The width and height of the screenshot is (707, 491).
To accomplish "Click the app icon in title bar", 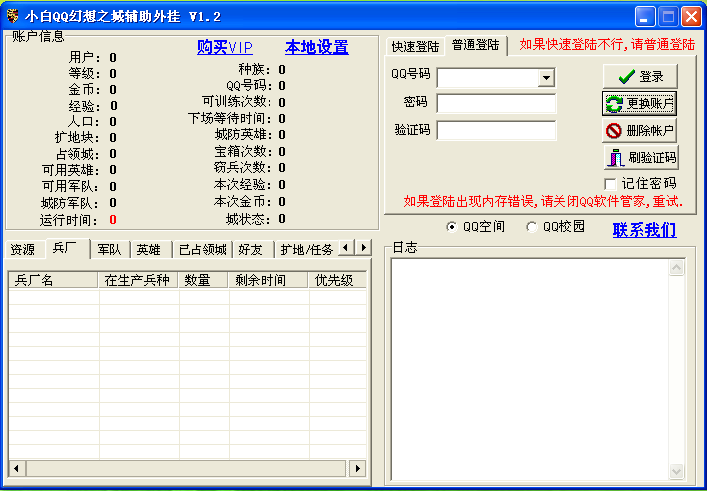I will click(x=13, y=17).
